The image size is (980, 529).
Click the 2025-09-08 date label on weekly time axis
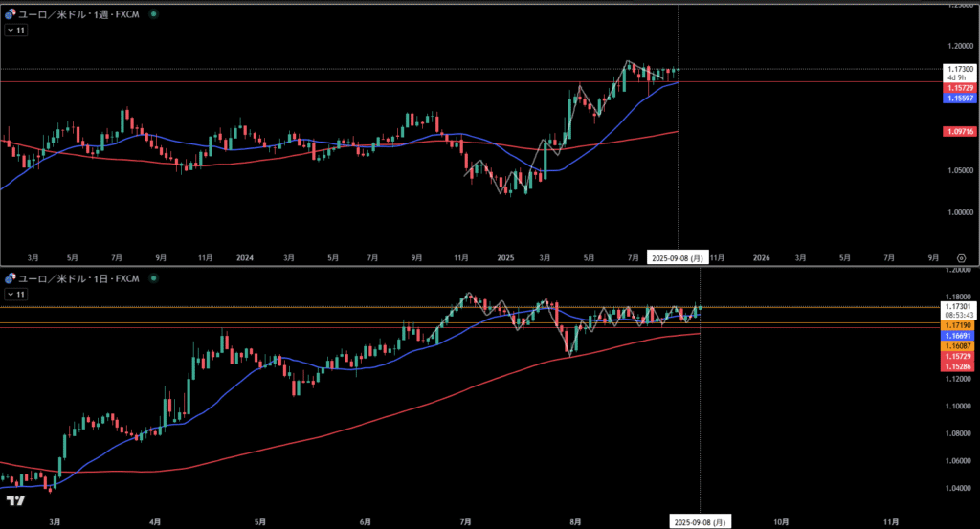[678, 258]
